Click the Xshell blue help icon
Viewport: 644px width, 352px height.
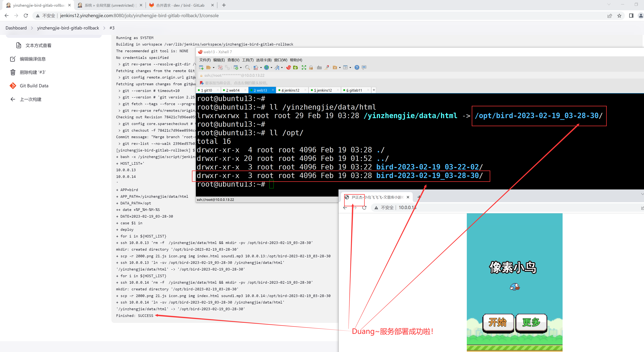[x=357, y=68]
